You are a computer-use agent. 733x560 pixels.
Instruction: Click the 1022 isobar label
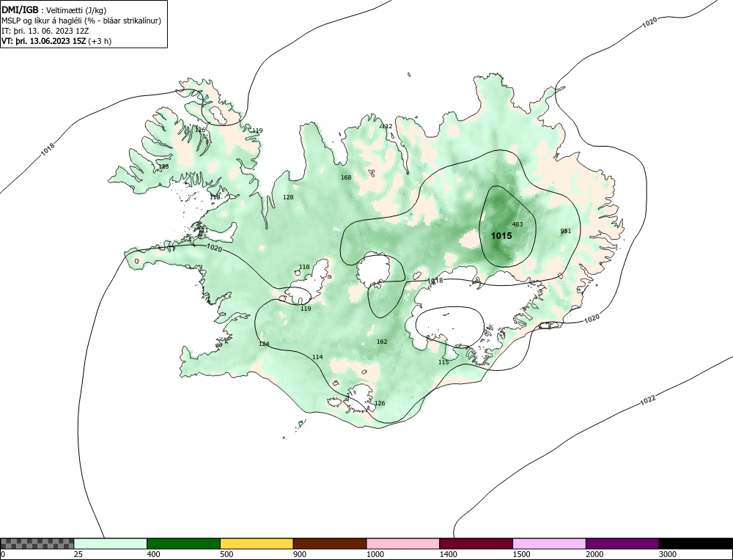(649, 400)
